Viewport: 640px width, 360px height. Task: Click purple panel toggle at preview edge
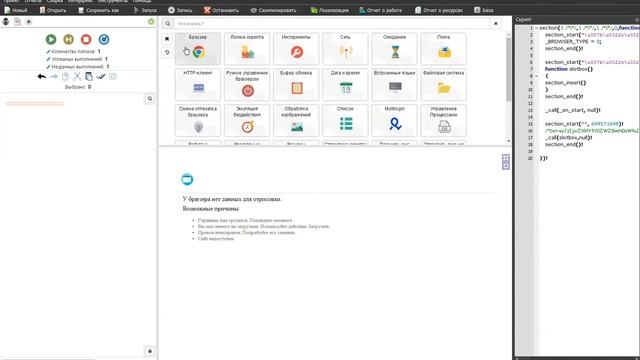coord(506,162)
